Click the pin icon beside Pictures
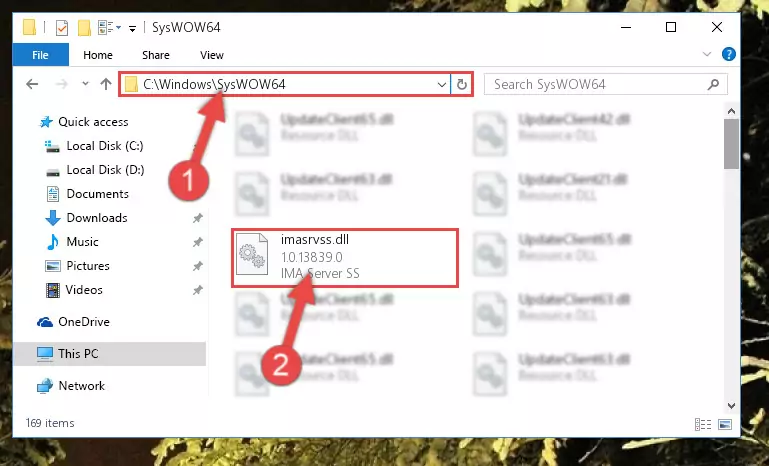The image size is (769, 466). pos(198,266)
